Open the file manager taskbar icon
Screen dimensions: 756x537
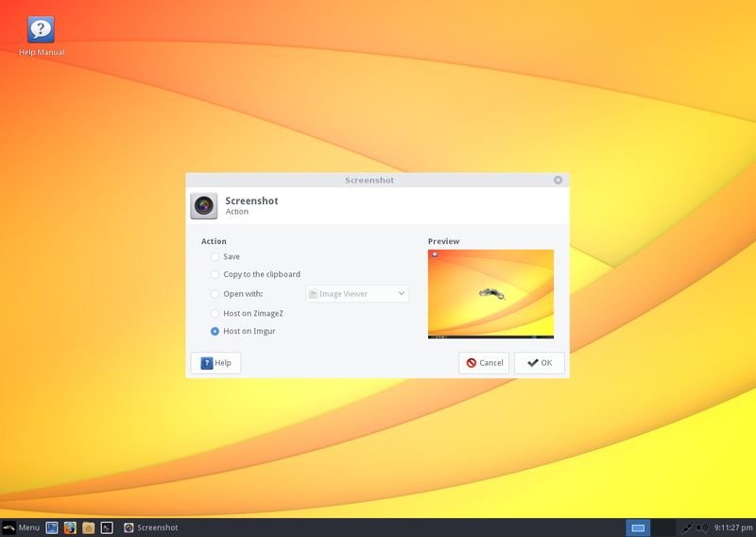pyautogui.click(x=88, y=527)
